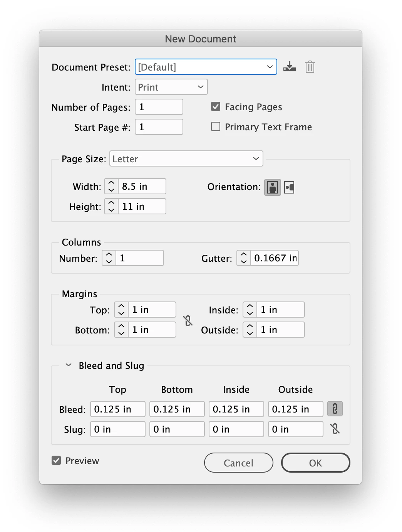402x532 pixels.
Task: Collapse the Bleed and Slug section
Action: [69, 365]
